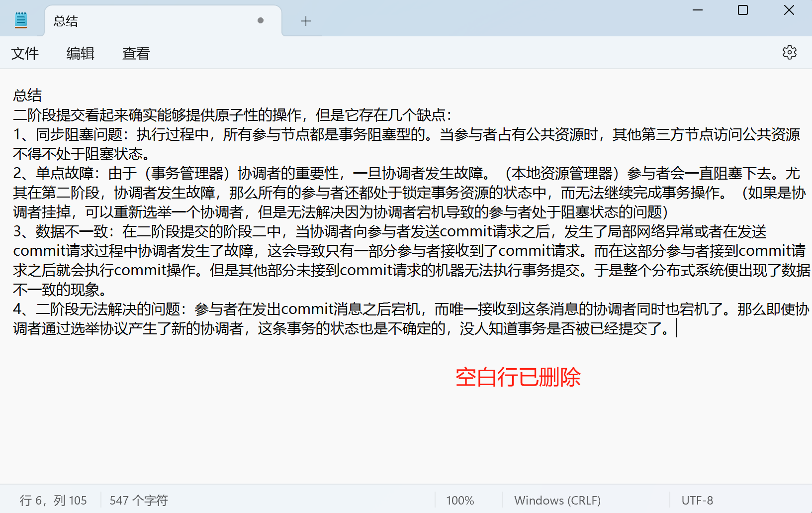Click the 总结 title line in the document
The width and height of the screenshot is (812, 513).
click(x=27, y=96)
